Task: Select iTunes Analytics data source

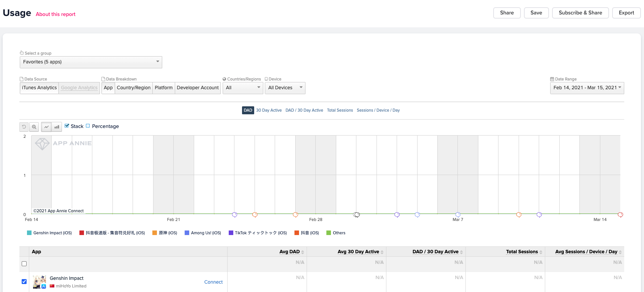Action: point(39,88)
